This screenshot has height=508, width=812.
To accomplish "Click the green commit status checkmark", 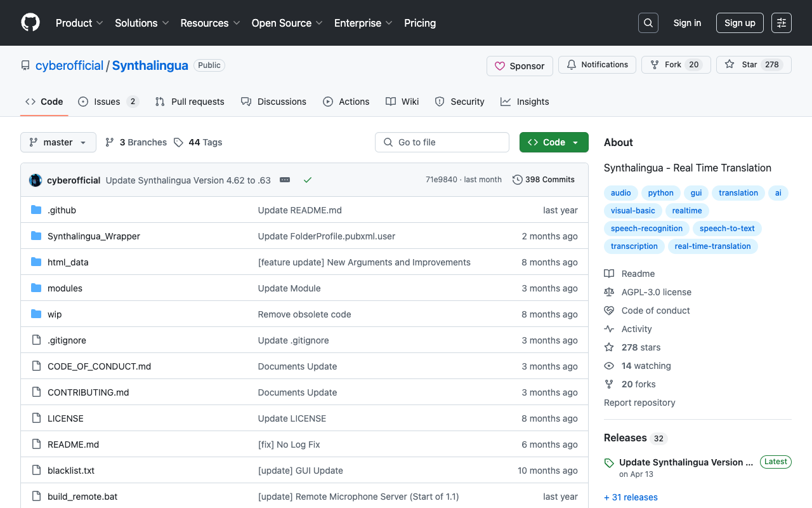I will 308,180.
